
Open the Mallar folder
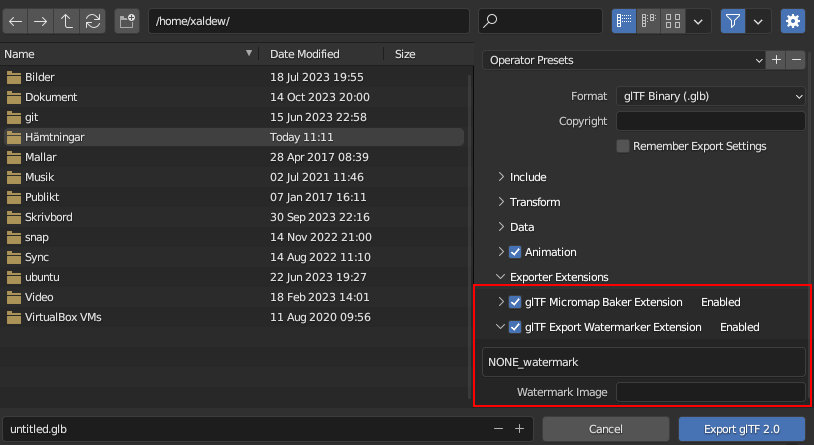tap(234, 157)
